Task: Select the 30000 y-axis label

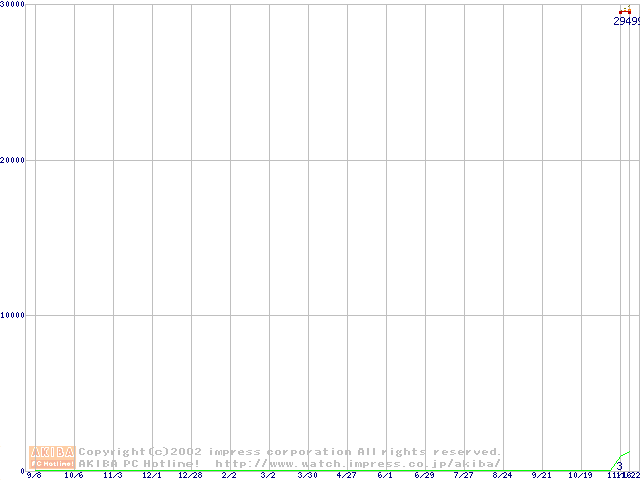Action: click(x=14, y=5)
